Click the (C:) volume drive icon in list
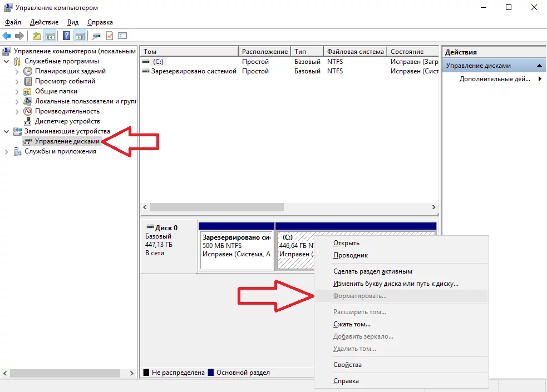547x392 pixels. [x=146, y=62]
